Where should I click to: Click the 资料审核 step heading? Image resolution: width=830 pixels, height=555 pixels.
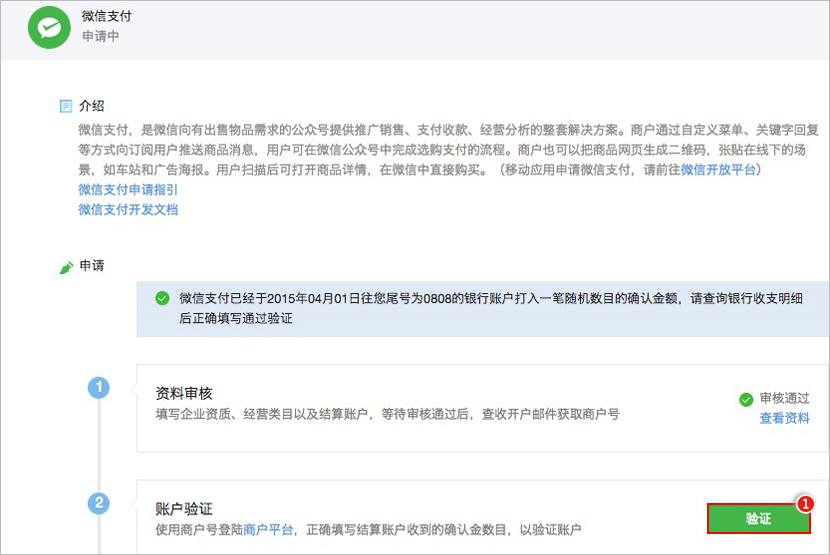(x=184, y=393)
